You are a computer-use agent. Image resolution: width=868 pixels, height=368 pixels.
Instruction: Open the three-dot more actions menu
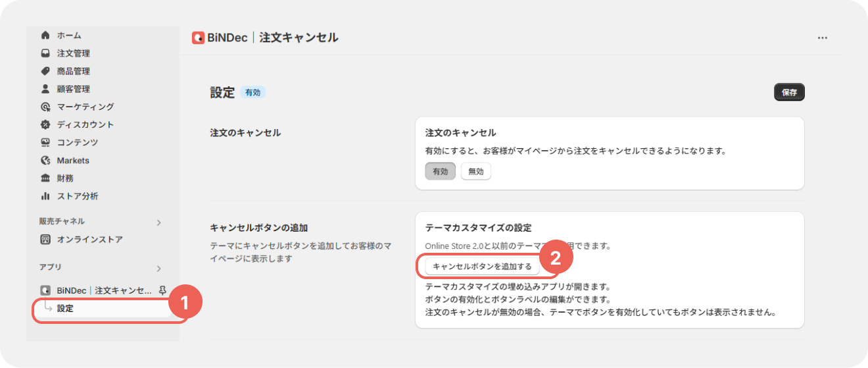[823, 38]
